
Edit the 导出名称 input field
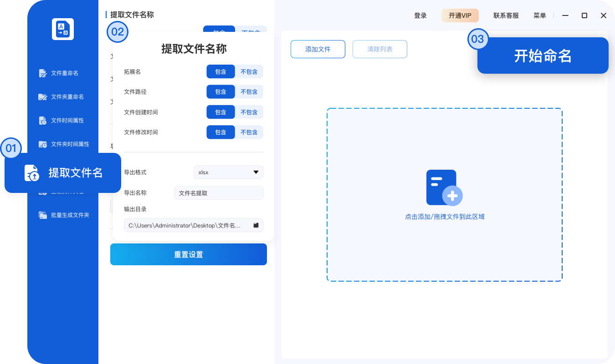(218, 192)
